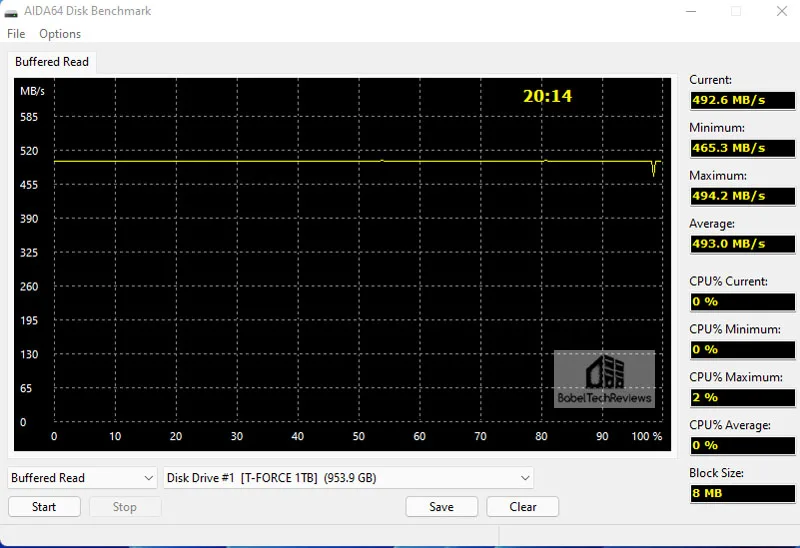Open the File menu
Viewport: 800px width, 548px height.
click(x=16, y=34)
